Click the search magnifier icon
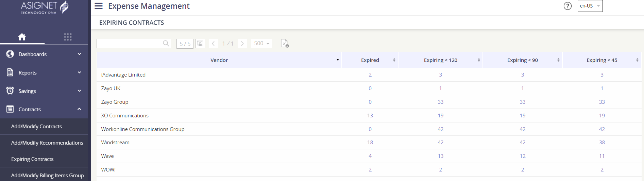Screen dimensions: 644x181 click(x=166, y=43)
